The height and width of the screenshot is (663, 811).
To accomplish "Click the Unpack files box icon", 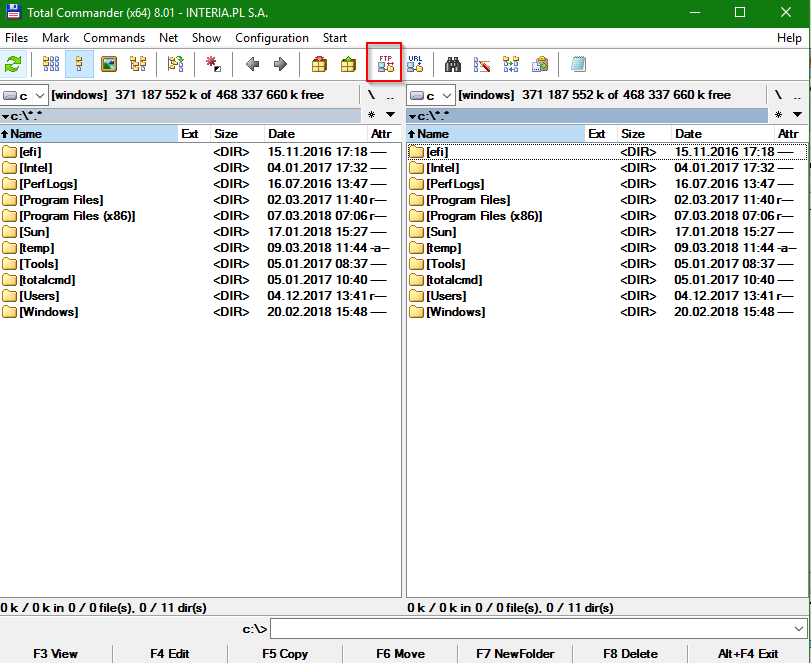I will coord(348,64).
